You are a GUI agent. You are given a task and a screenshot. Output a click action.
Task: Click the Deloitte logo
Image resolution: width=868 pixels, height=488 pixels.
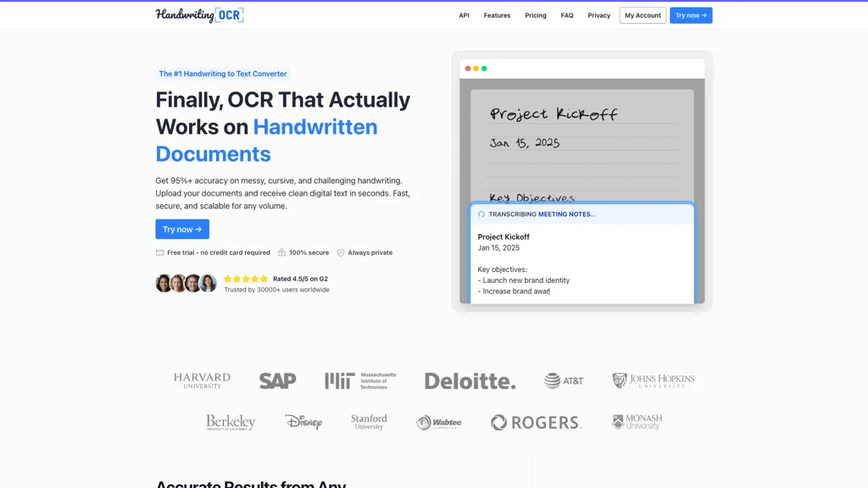click(470, 380)
